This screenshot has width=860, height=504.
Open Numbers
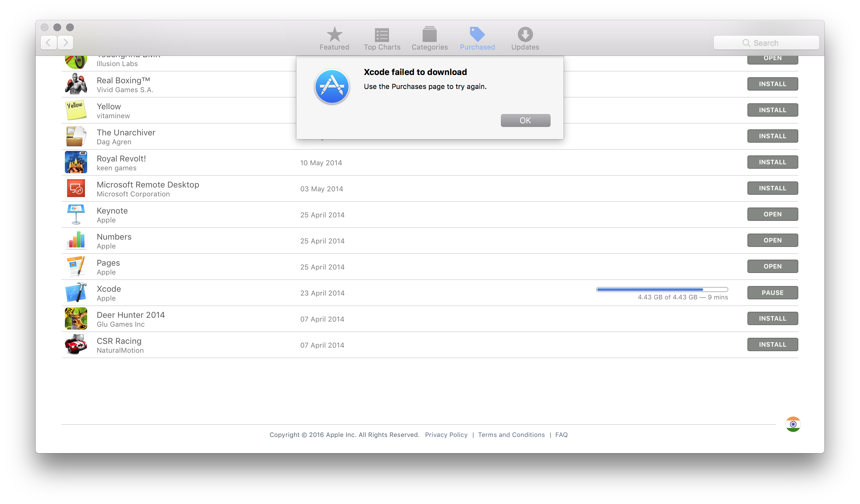point(772,241)
